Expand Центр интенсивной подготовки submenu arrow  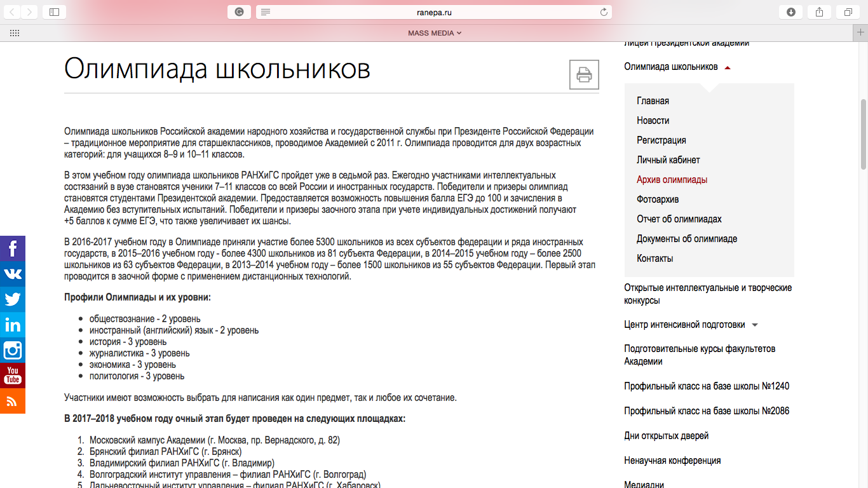click(x=755, y=325)
